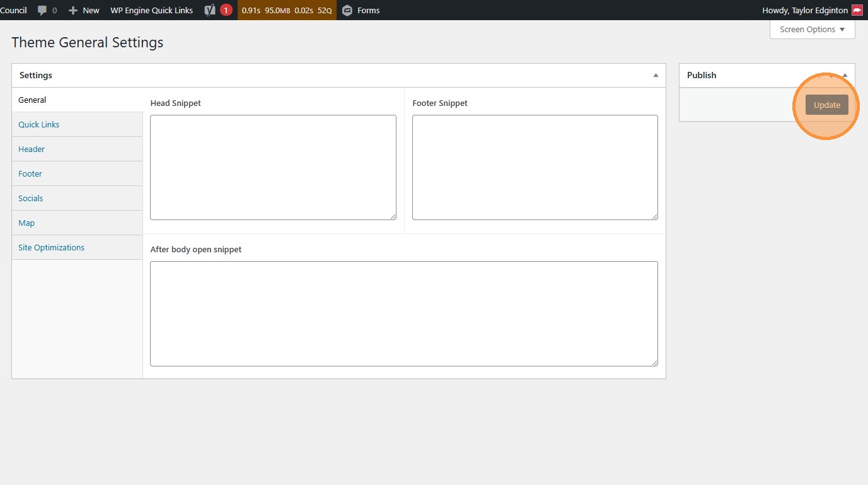
Task: Focus the Head Snippet text area
Action: point(273,167)
